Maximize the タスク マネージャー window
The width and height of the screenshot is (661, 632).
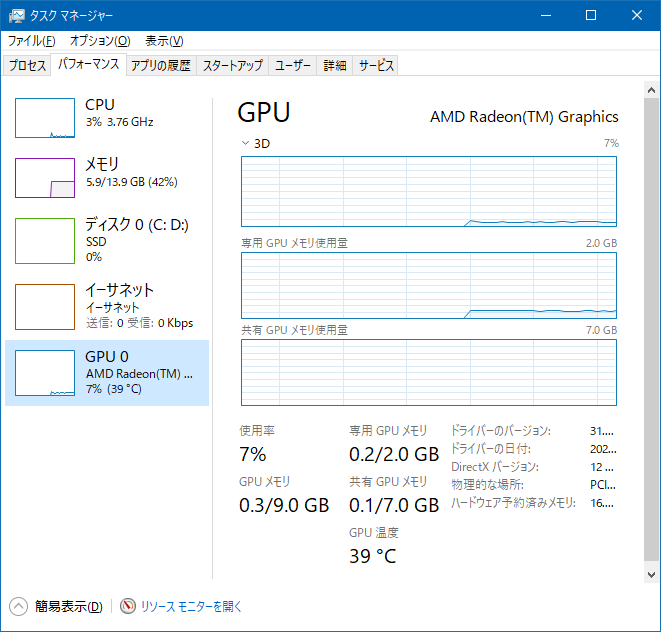click(591, 16)
